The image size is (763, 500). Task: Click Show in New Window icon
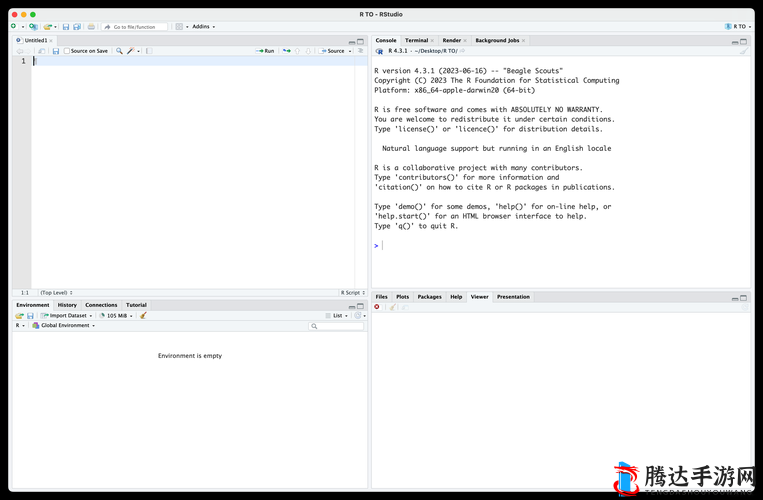coord(42,51)
